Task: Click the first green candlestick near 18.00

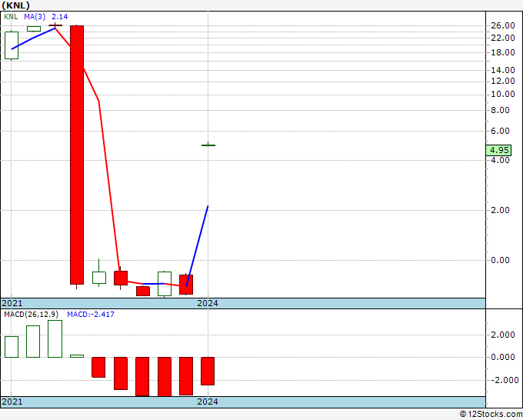Action: [12, 45]
